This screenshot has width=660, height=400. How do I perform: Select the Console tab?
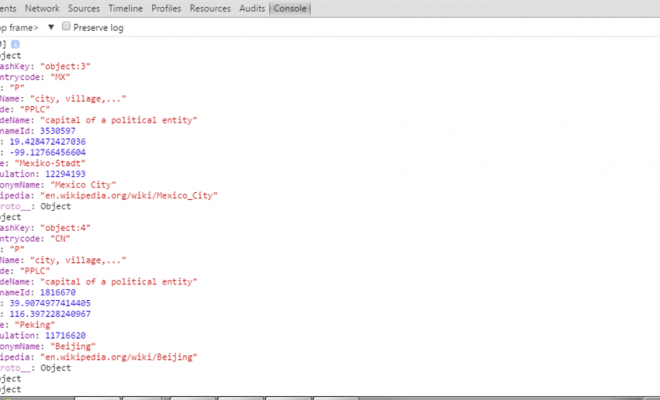[290, 8]
